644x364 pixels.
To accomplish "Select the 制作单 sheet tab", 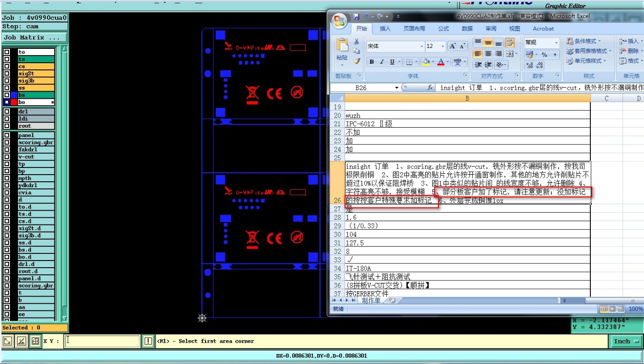I will tap(371, 300).
